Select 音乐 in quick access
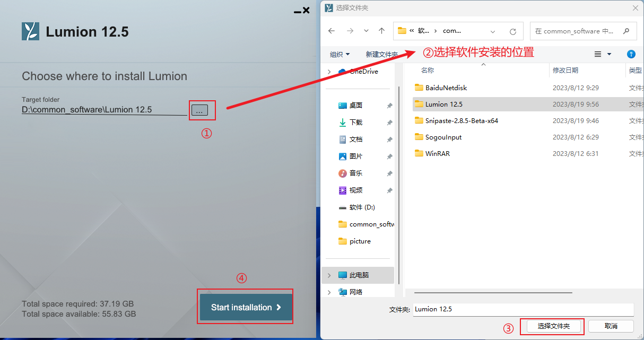 (x=356, y=173)
